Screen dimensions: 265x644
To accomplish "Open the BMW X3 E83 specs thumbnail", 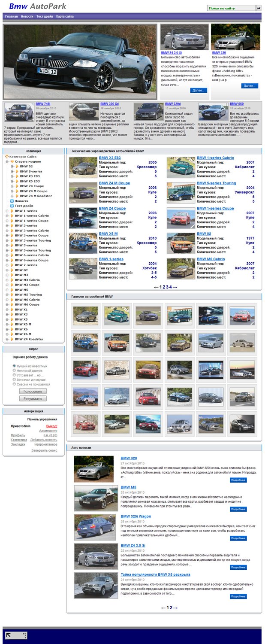I will click(83, 167).
